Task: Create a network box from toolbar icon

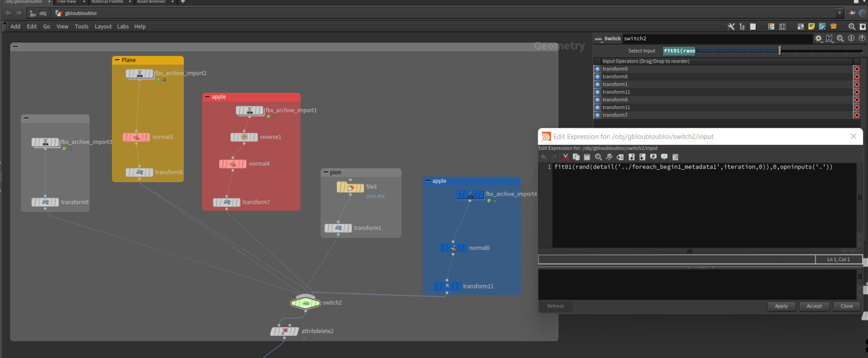Action: (801, 27)
